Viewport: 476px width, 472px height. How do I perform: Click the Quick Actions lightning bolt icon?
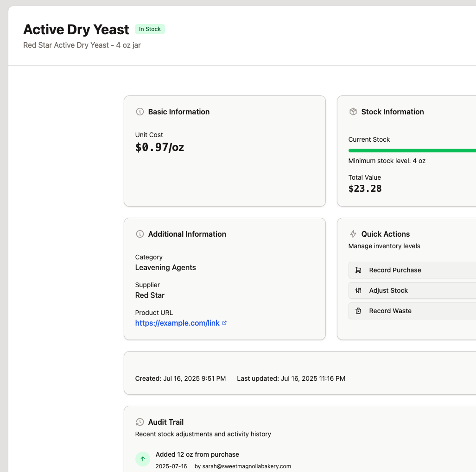coord(353,234)
